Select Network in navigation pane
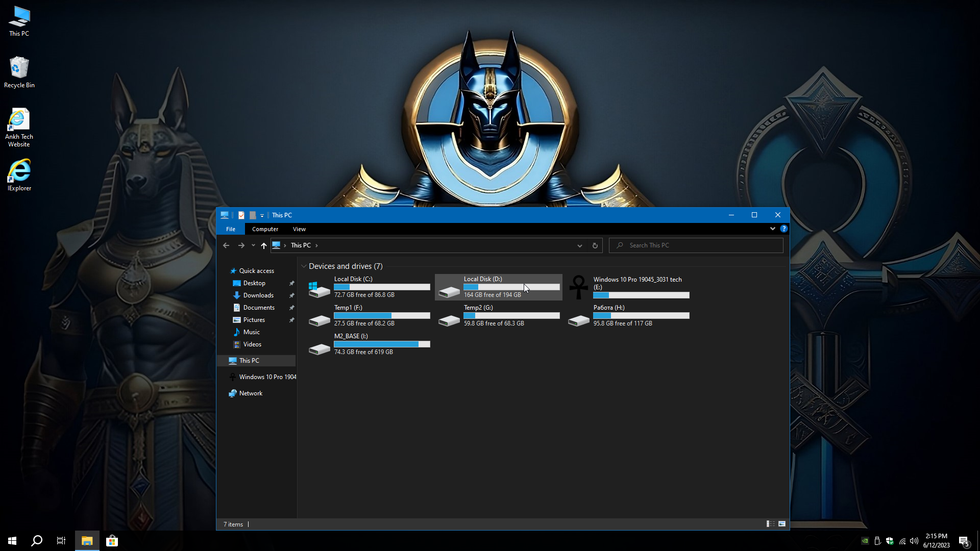Viewport: 980px width, 551px height. click(x=251, y=393)
